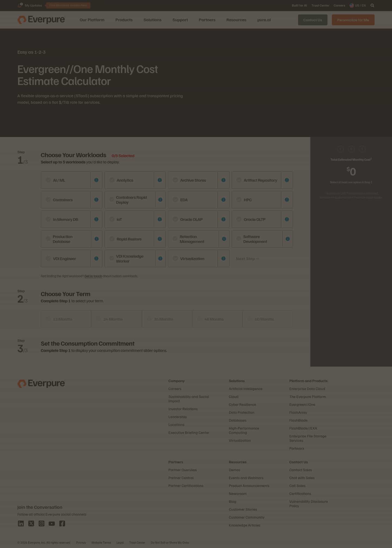Show Oracle OLTP info
Viewport: 392px width, 548px height.
coord(287,219)
